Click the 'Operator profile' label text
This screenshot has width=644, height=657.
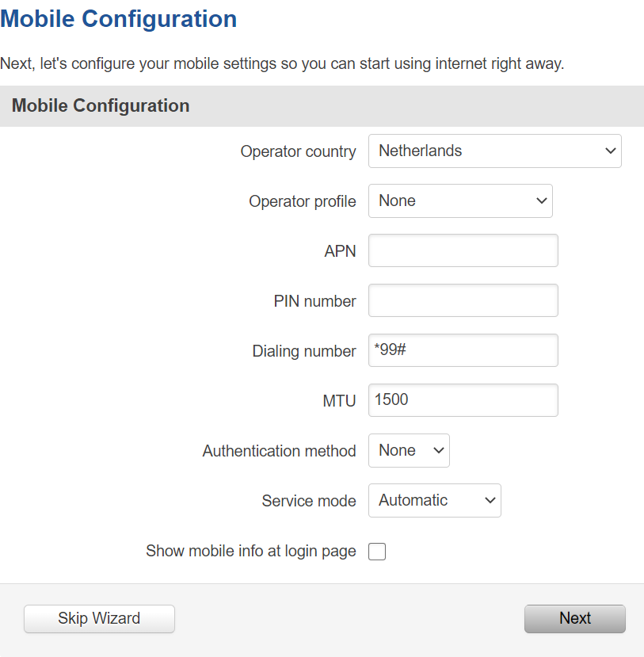tap(302, 201)
